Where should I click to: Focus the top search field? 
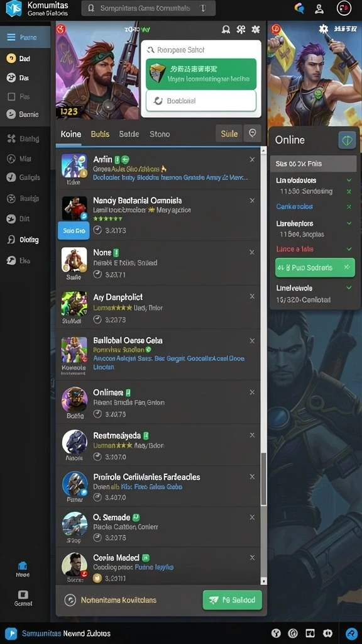[x=148, y=8]
